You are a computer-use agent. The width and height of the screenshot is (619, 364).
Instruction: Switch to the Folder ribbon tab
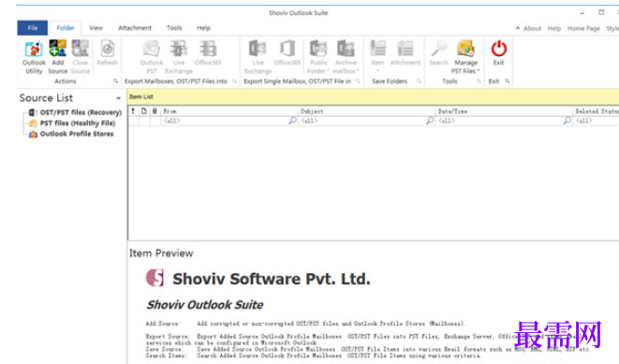click(66, 28)
